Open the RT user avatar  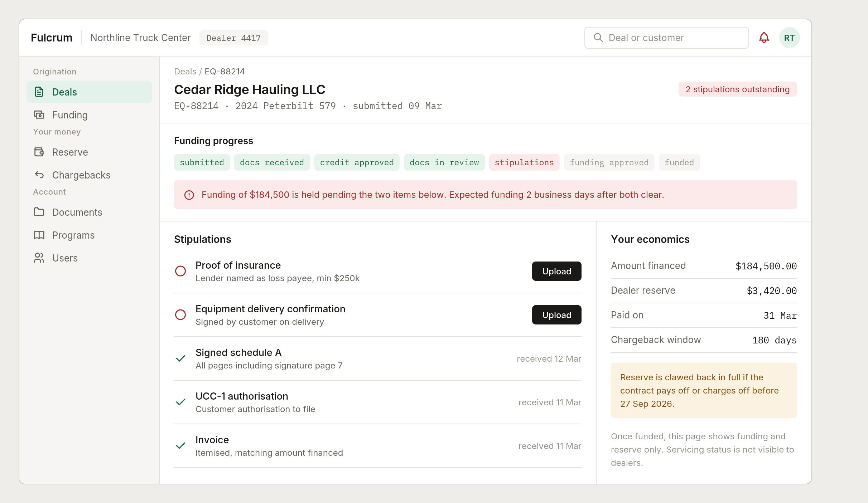(789, 38)
